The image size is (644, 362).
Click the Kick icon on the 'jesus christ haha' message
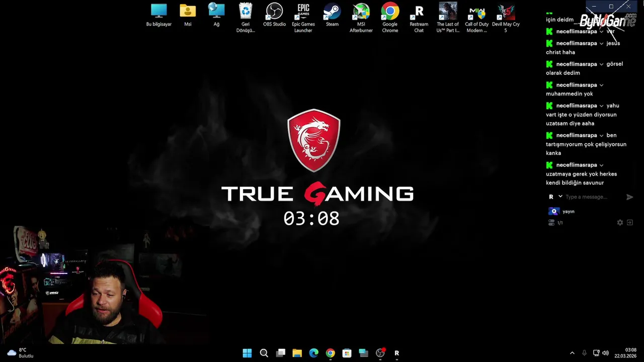click(549, 43)
